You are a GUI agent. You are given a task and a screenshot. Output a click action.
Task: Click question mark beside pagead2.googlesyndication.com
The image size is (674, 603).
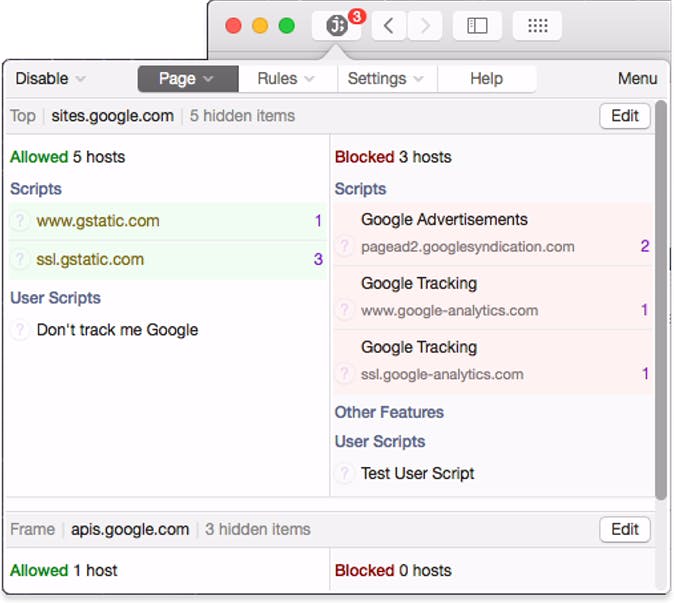click(x=344, y=247)
